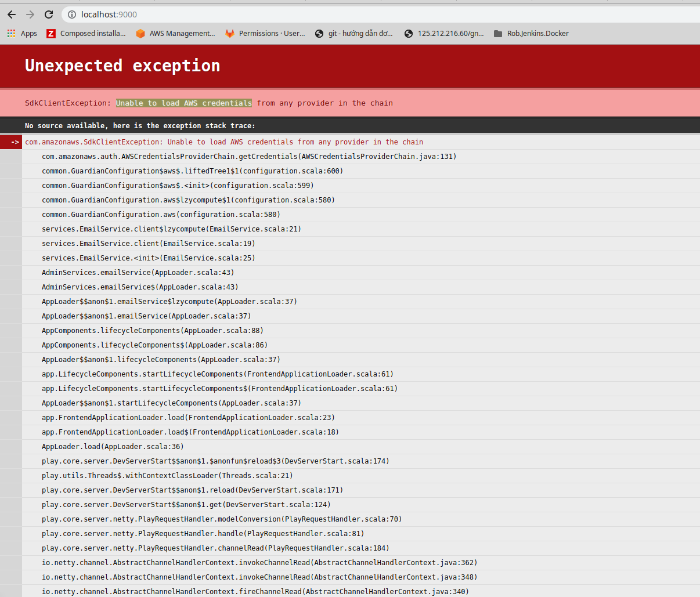Screen dimensions: 700x597
Task: Click AdminServices.emailService$(AppLoader.scala:43) line
Action: click(x=140, y=287)
